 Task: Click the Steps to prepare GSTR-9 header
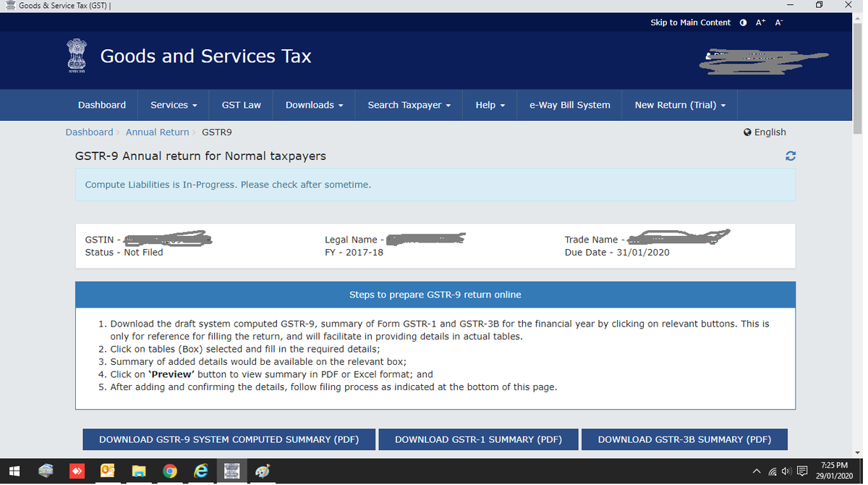435,295
